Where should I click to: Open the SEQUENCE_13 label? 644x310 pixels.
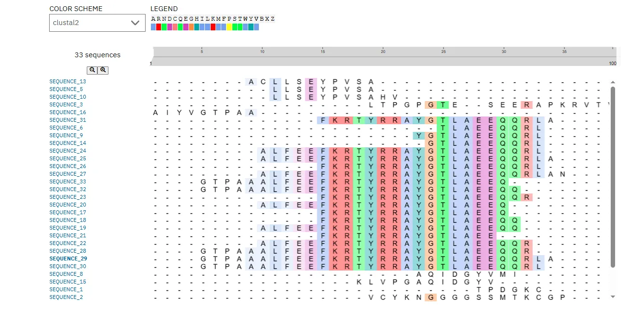tap(67, 81)
